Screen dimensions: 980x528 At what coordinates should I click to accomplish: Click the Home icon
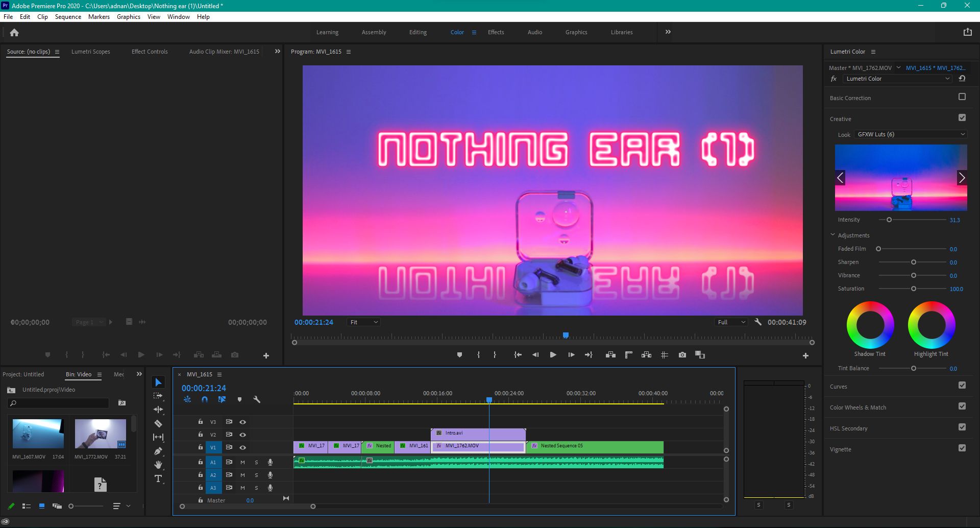tap(14, 33)
